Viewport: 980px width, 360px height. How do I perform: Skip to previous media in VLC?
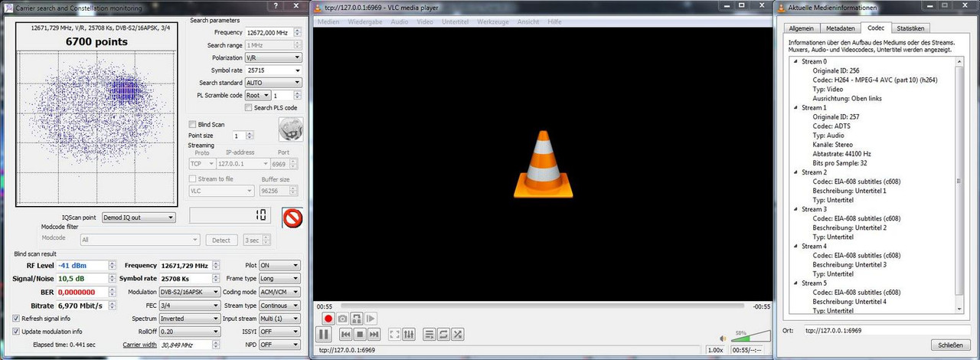click(345, 334)
